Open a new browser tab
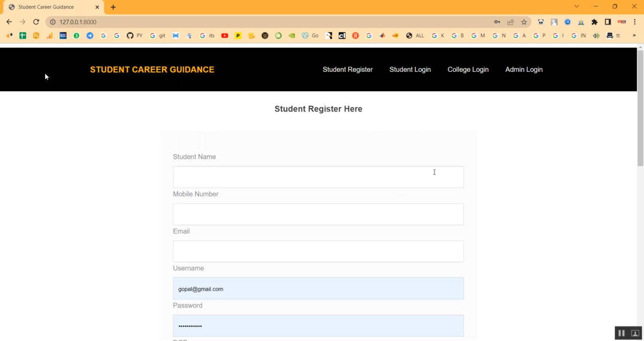644x341 pixels. tap(113, 7)
